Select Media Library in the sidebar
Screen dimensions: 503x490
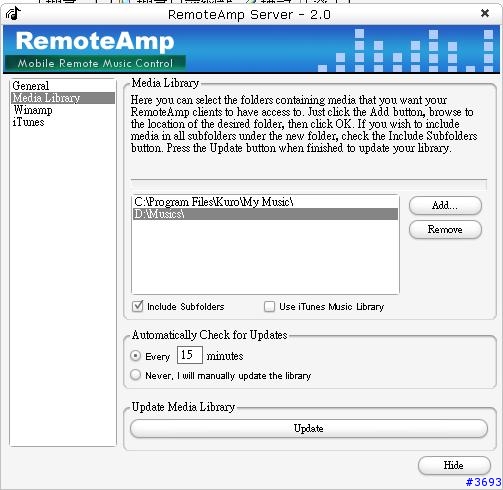[x=63, y=98]
